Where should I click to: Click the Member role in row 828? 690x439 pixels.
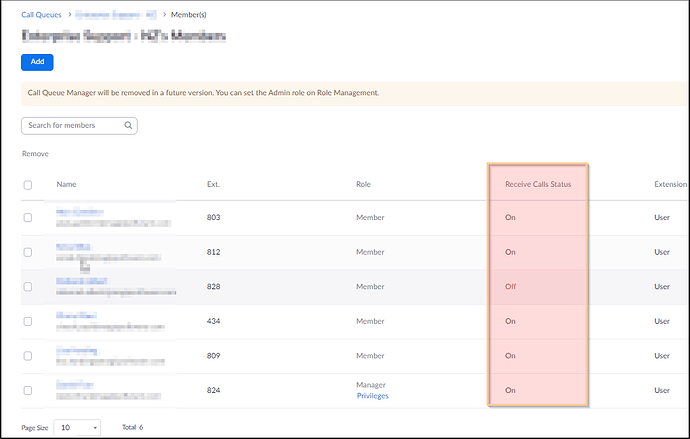[x=370, y=287]
